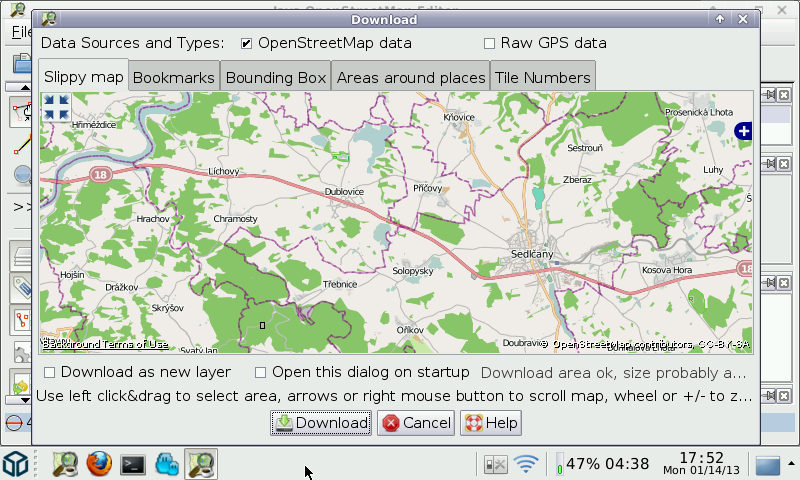The width and height of the screenshot is (800, 480).
Task: Click the Help button
Action: (x=491, y=423)
